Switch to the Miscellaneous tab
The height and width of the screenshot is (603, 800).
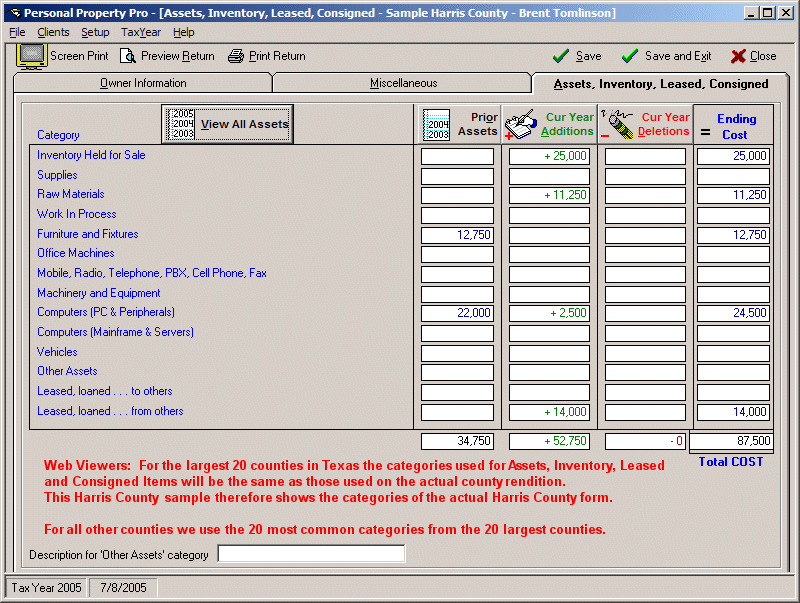(x=403, y=83)
